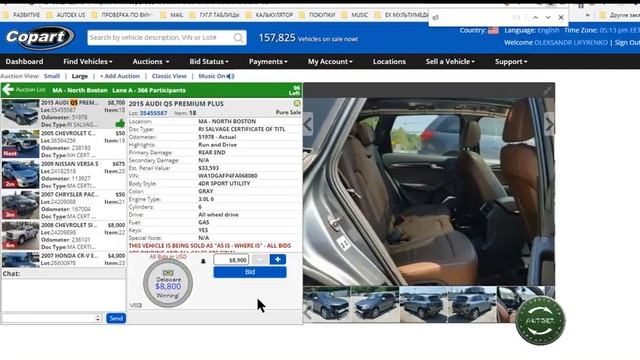Click the yellow circle icon beside vehicle title
640x360 pixels.
[x=297, y=103]
